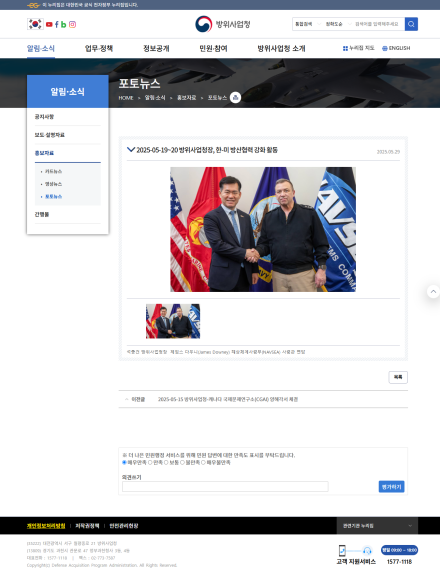Open the Naver blog icon
The width and height of the screenshot is (440, 574).
63,25
